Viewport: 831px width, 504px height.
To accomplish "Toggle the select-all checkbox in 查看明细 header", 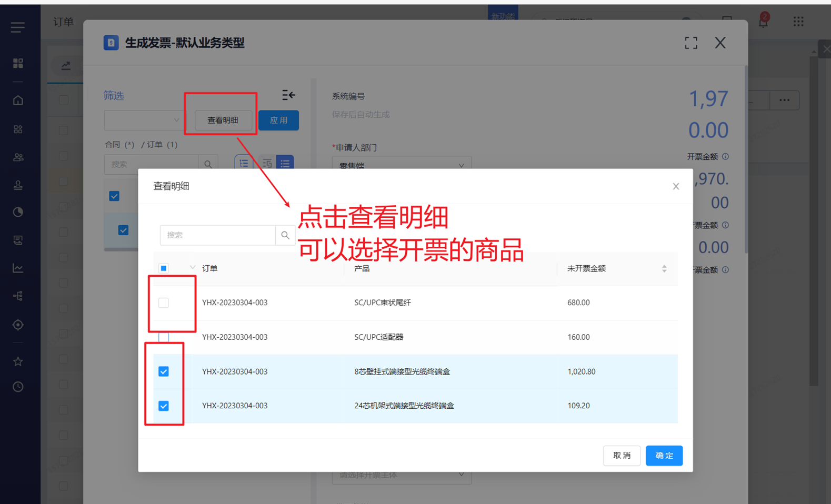I will coord(164,268).
